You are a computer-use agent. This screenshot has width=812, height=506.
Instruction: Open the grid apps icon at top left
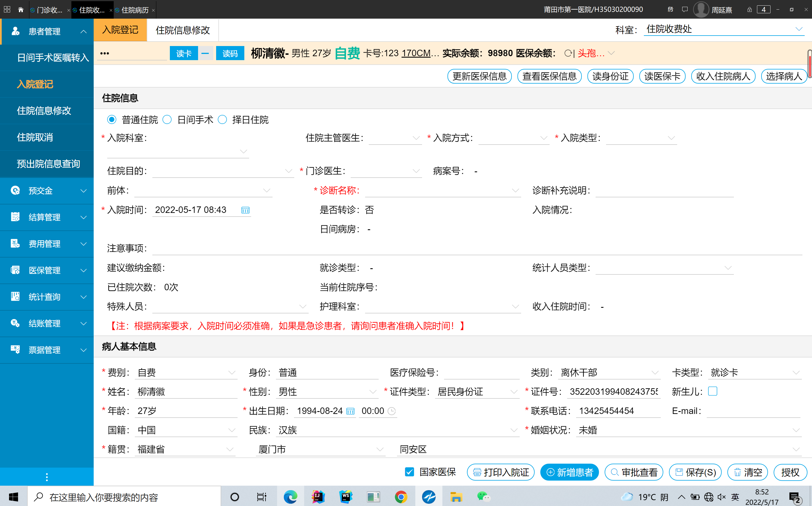(x=7, y=9)
